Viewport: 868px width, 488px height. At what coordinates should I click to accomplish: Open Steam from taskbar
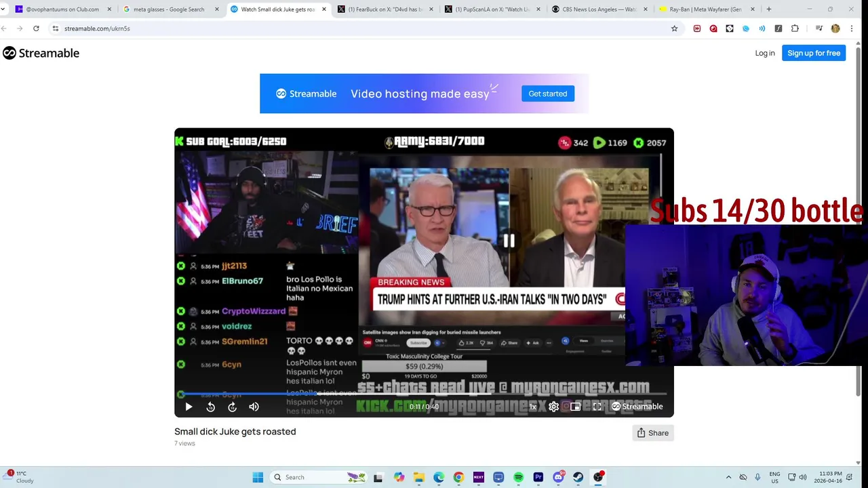point(578,477)
